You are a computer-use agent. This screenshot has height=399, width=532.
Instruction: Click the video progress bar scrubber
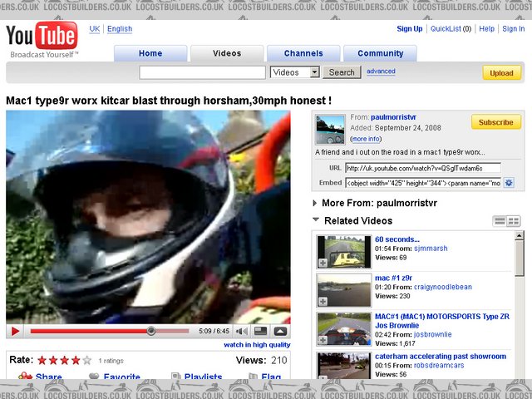[151, 331]
